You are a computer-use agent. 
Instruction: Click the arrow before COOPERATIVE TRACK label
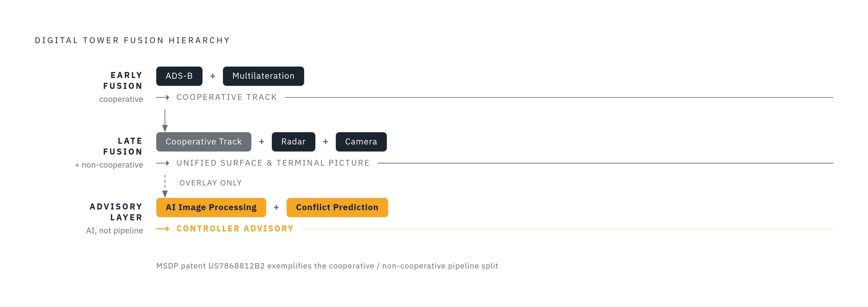(x=163, y=98)
